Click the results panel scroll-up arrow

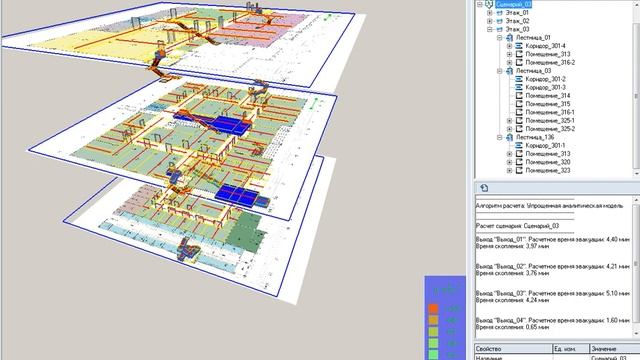pos(636,200)
